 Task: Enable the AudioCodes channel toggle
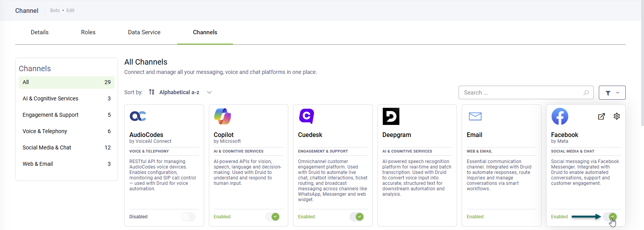tap(188, 217)
